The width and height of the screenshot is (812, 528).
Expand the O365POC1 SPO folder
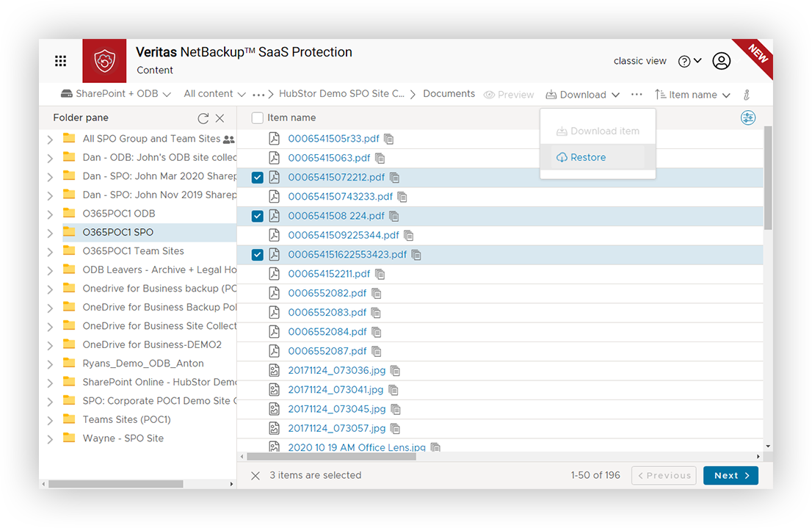[50, 234]
